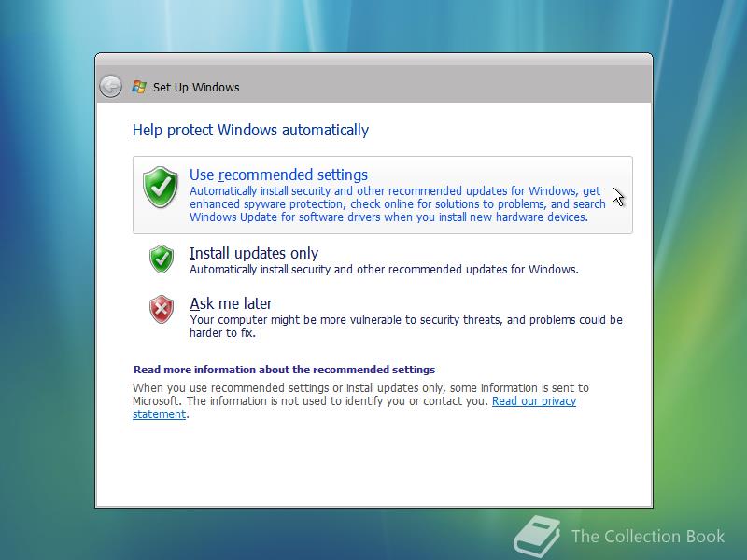
Task: Click the gray Microsoft information notice paragraph
Action: tap(360, 401)
